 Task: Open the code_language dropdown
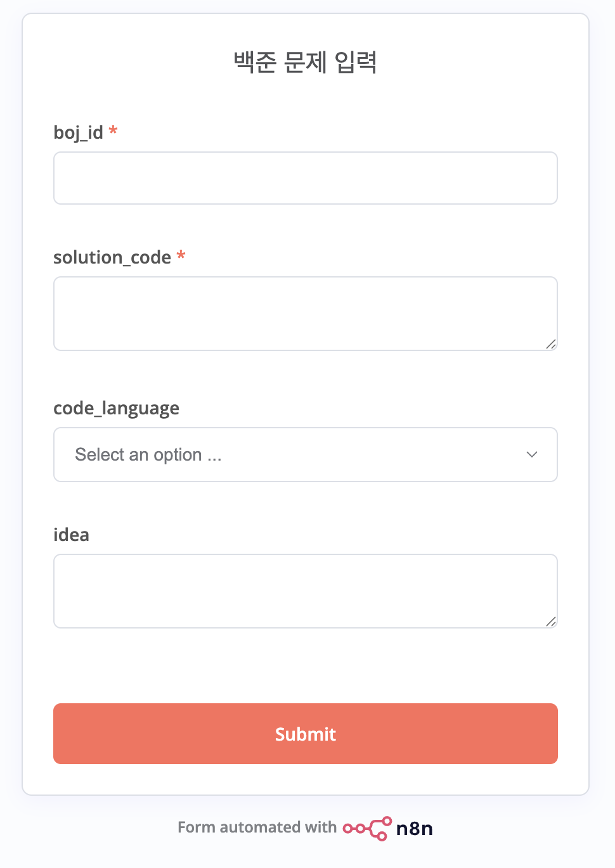(305, 455)
